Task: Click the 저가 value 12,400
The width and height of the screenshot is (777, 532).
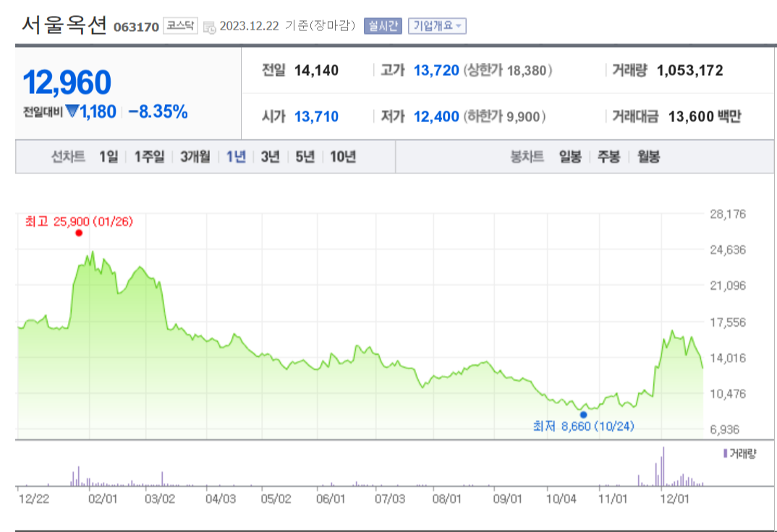Action: [436, 117]
